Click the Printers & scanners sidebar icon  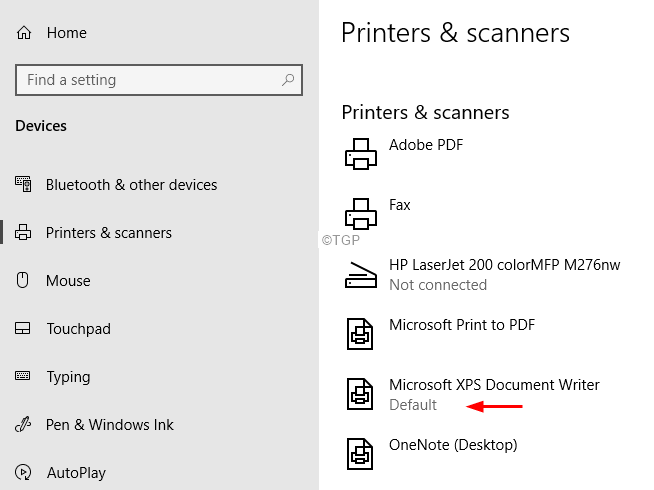click(23, 232)
